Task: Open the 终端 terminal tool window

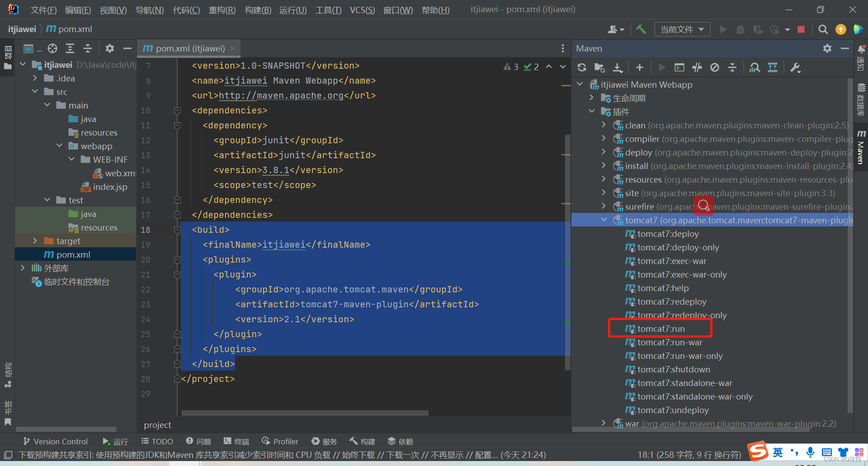Action: 236,442
